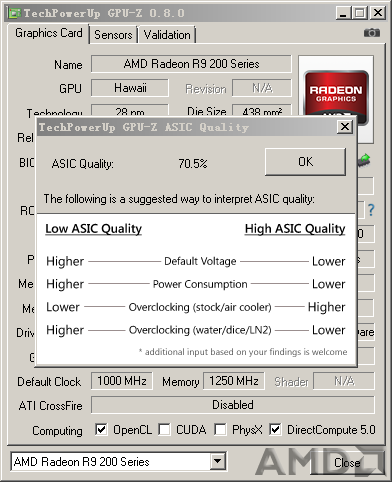
Task: Click the Power Consumption label
Action: 200,284
